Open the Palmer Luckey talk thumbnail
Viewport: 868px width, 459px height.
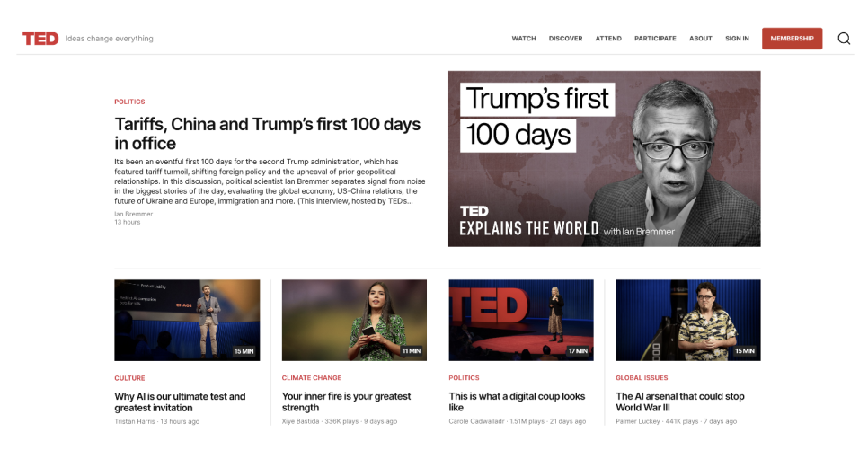688,320
